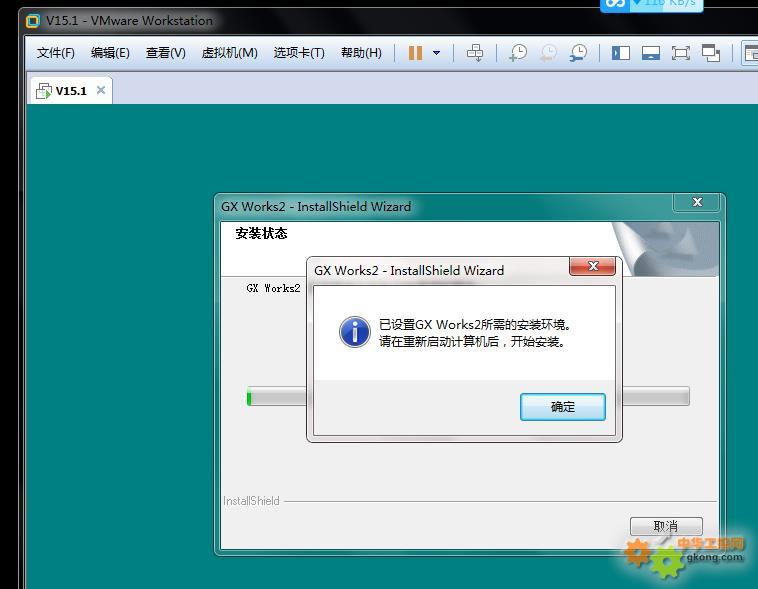Click 确定 in the message dialog

[563, 407]
